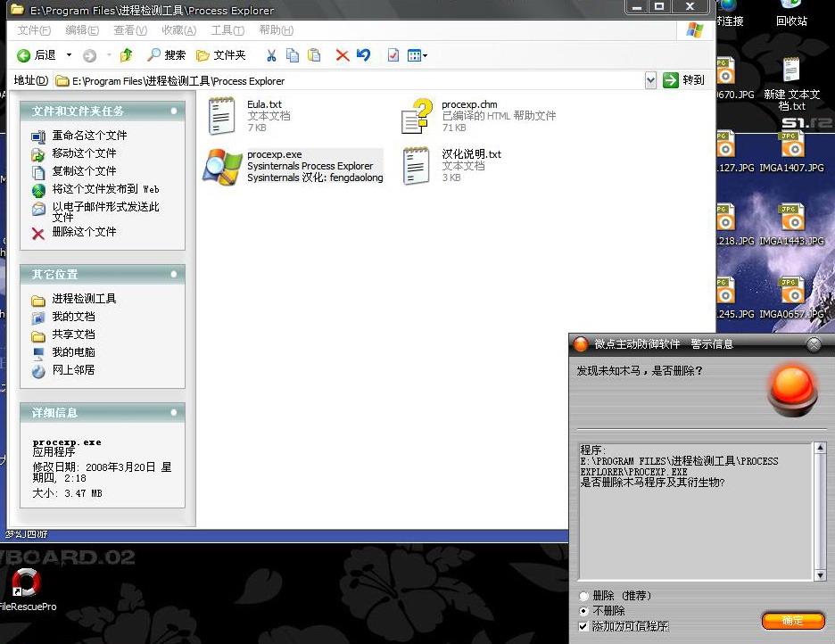
Task: Open 我的文档 in other places
Action: coord(73,317)
